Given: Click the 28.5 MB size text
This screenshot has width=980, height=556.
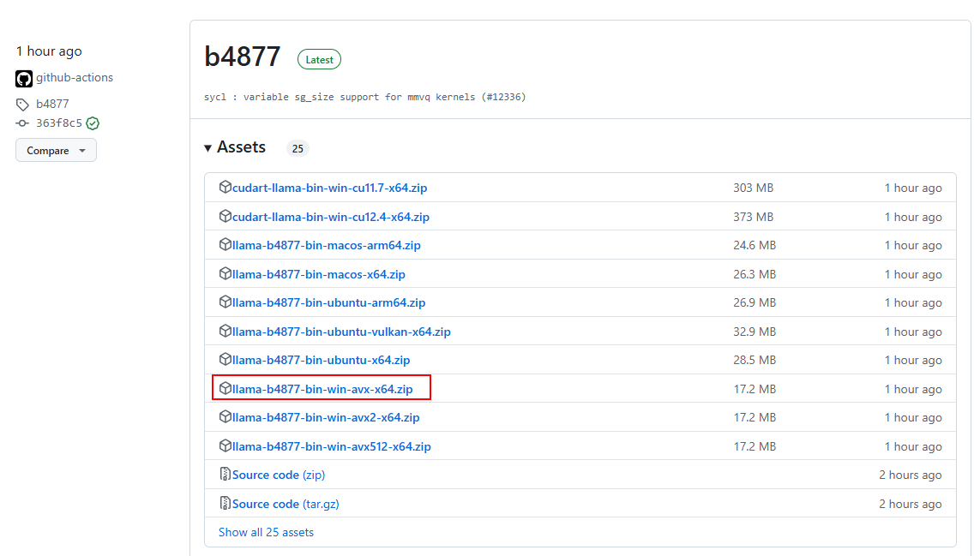Looking at the screenshot, I should click(755, 361).
